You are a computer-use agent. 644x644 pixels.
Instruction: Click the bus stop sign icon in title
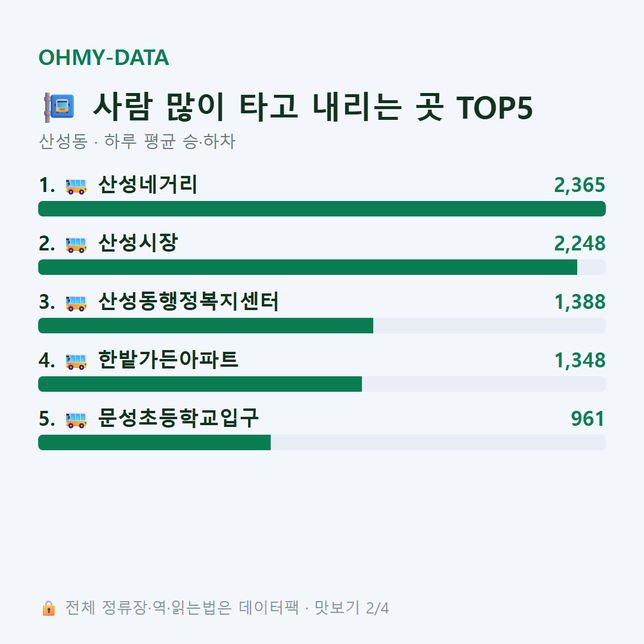59,107
